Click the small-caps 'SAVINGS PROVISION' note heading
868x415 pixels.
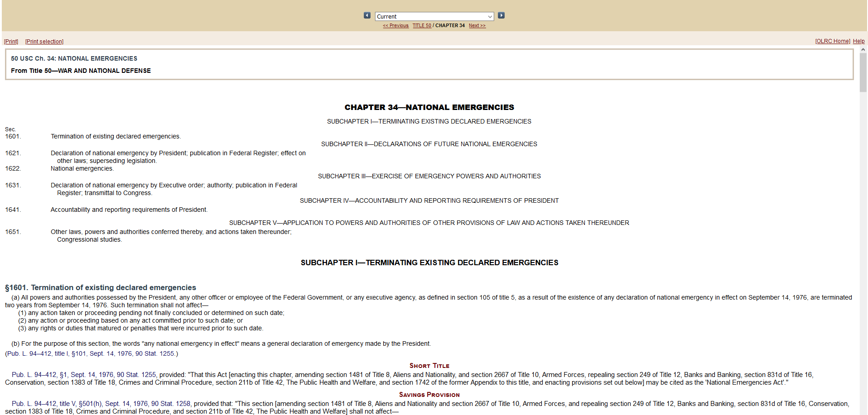pyautogui.click(x=429, y=395)
